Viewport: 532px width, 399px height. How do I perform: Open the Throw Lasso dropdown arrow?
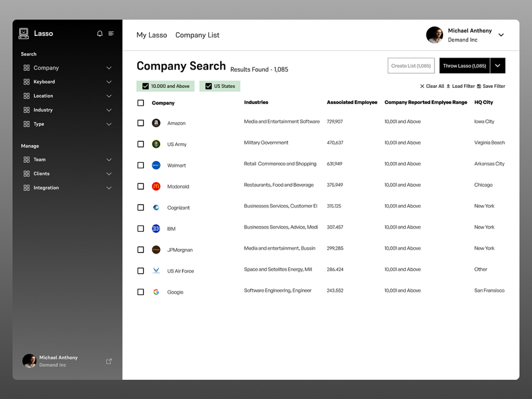(498, 66)
